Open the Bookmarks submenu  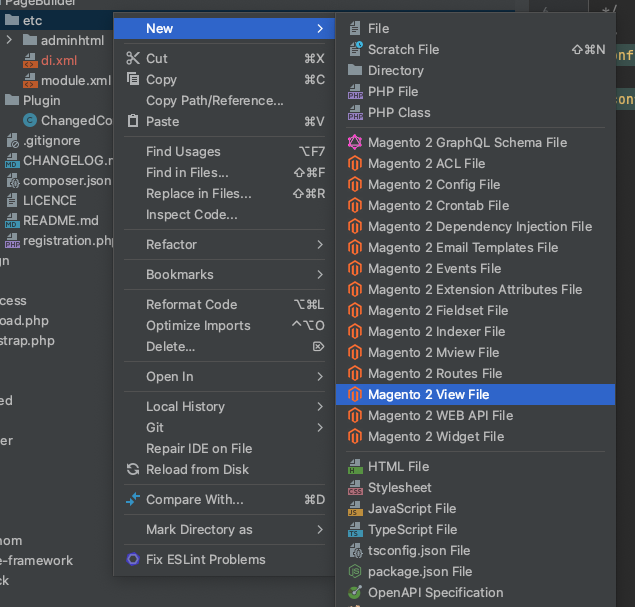click(x=224, y=275)
